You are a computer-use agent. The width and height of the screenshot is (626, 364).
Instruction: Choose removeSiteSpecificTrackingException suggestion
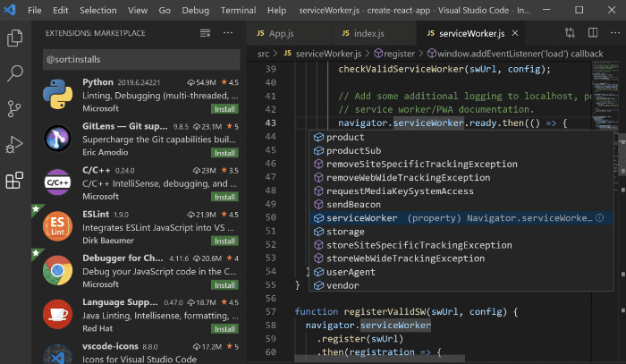pyautogui.click(x=461, y=164)
